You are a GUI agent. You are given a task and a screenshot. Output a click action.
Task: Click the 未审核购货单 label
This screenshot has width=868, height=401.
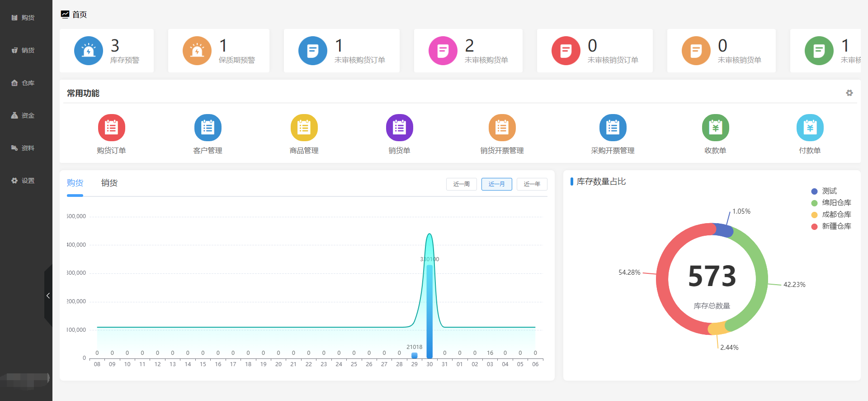486,60
